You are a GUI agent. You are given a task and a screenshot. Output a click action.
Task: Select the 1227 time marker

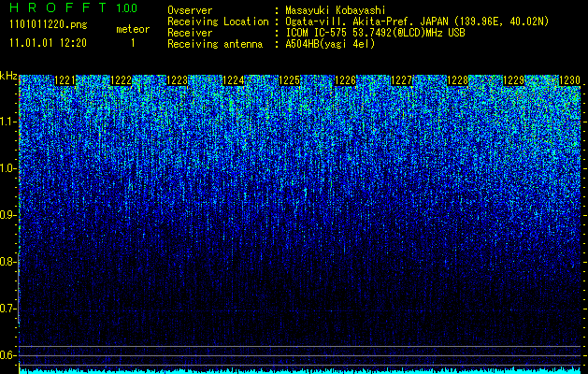coord(401,81)
